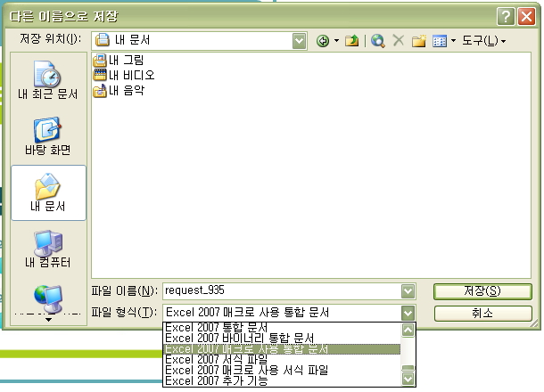Click the 파일 이름 text field
The height and width of the screenshot is (392, 544).
[282, 291]
